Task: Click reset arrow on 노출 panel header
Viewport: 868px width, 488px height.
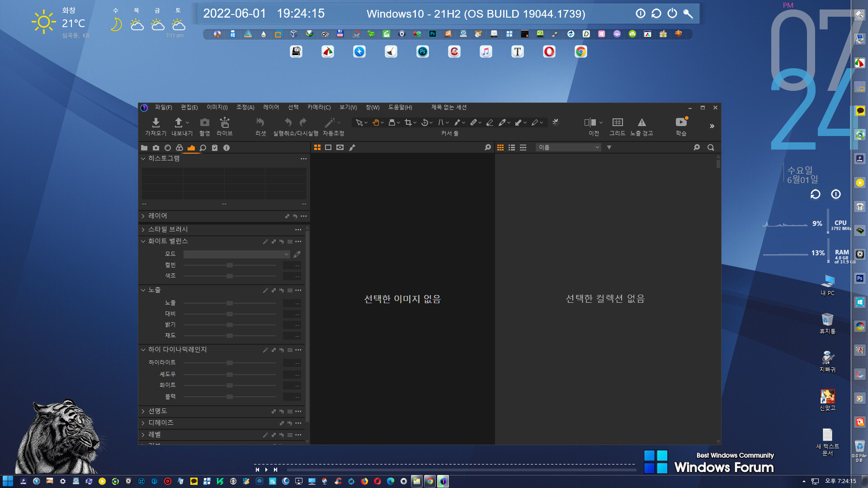Action: (282, 291)
